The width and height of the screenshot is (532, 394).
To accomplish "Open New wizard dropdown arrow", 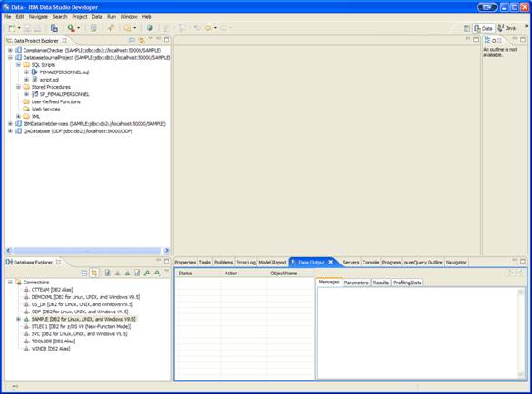I will coord(19,28).
